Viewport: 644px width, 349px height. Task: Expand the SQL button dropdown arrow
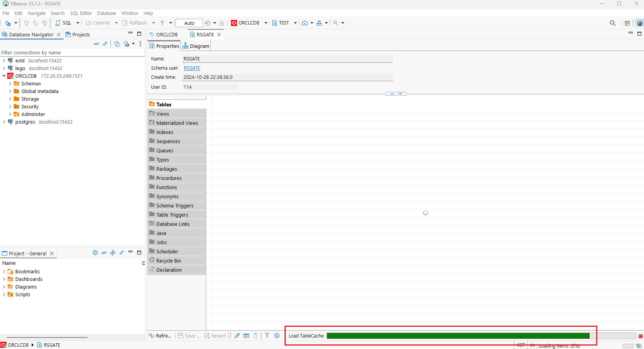78,23
